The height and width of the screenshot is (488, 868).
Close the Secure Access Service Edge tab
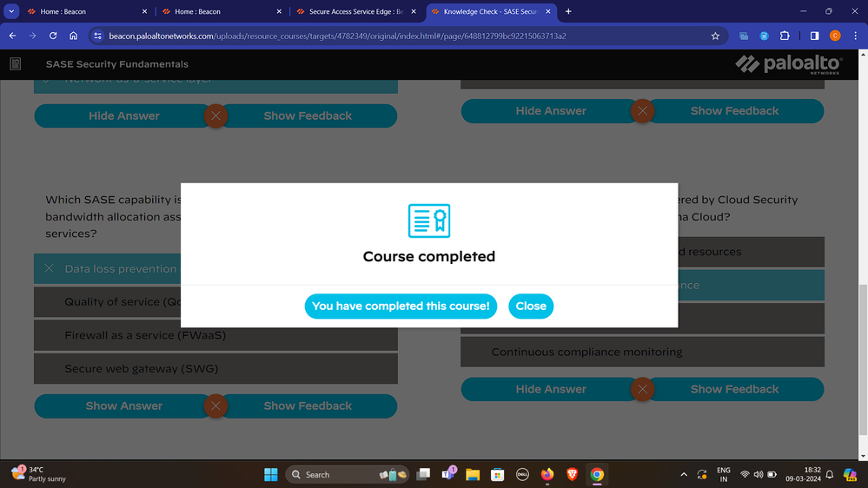point(414,11)
